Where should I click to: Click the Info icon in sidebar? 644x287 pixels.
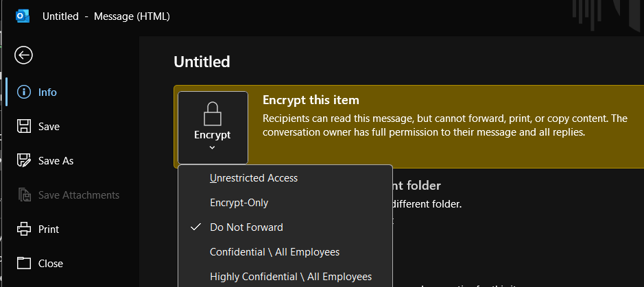(24, 92)
